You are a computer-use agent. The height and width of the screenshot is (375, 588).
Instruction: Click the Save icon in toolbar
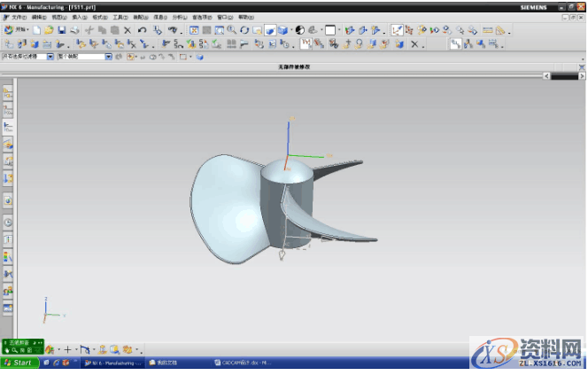click(62, 30)
